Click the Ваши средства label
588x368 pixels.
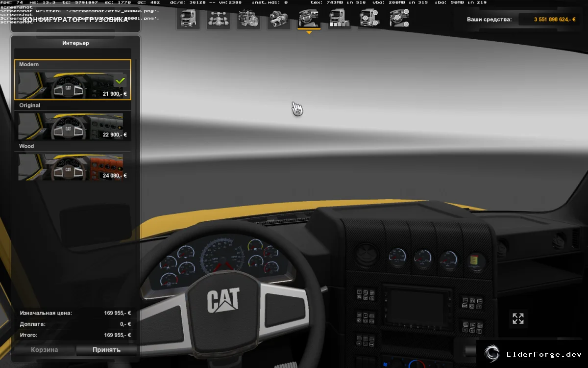click(489, 20)
